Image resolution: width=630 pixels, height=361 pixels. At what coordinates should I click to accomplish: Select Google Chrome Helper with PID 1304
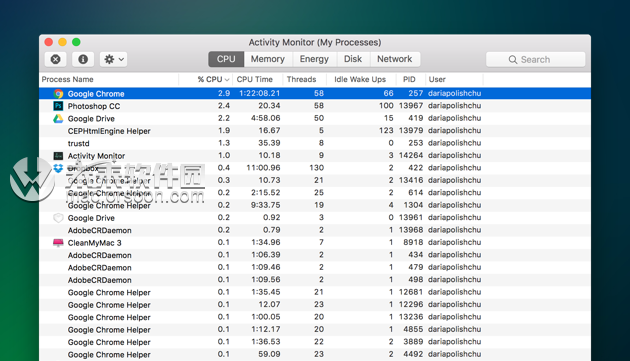pos(315,205)
